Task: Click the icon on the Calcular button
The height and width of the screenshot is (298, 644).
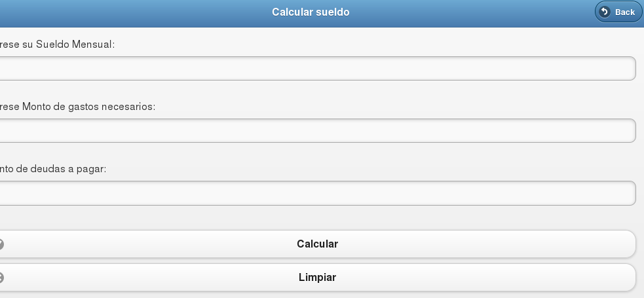Action: (x=1, y=244)
